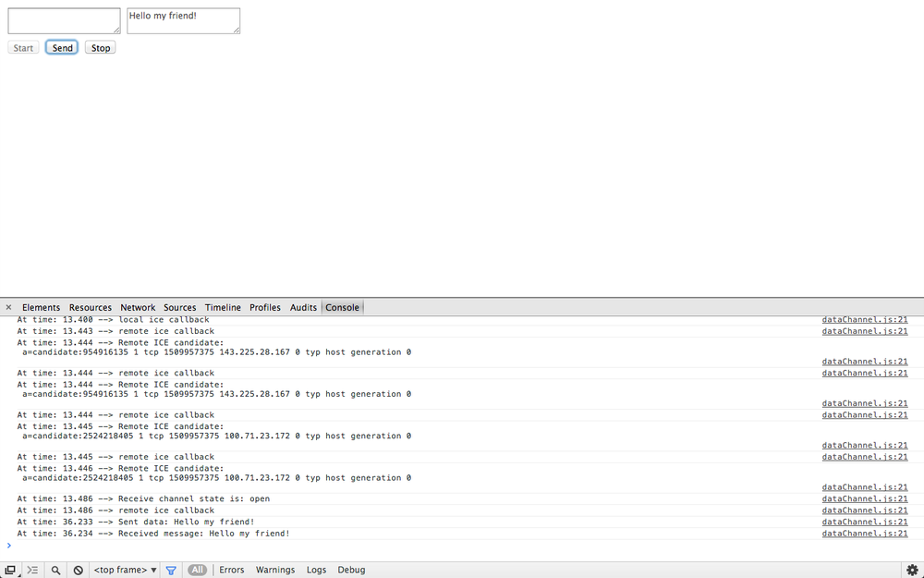Switch to the Timeline panel
This screenshot has width=924, height=578.
coord(223,307)
